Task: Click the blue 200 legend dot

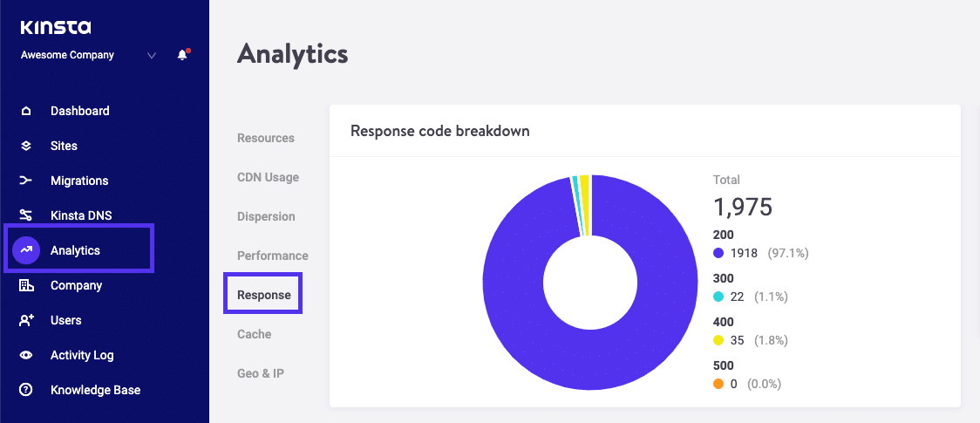Action: pos(718,253)
